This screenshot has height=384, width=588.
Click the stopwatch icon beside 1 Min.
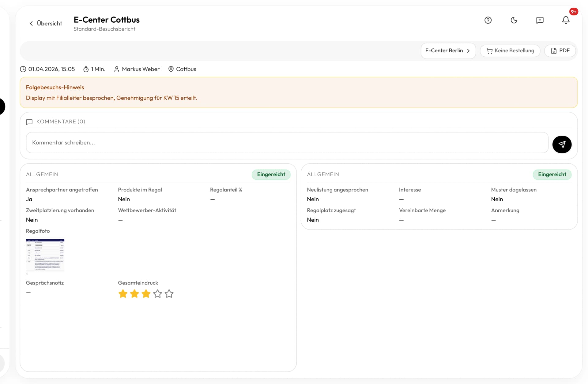pyautogui.click(x=86, y=69)
